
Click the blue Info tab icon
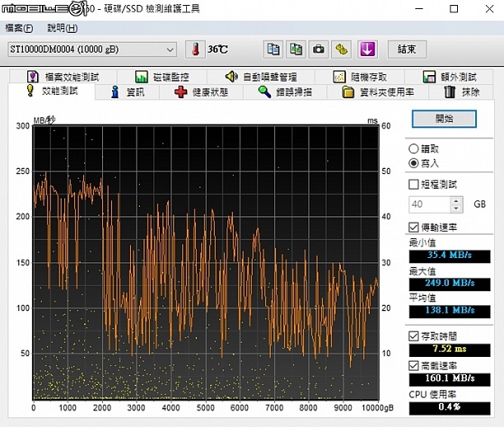114,92
